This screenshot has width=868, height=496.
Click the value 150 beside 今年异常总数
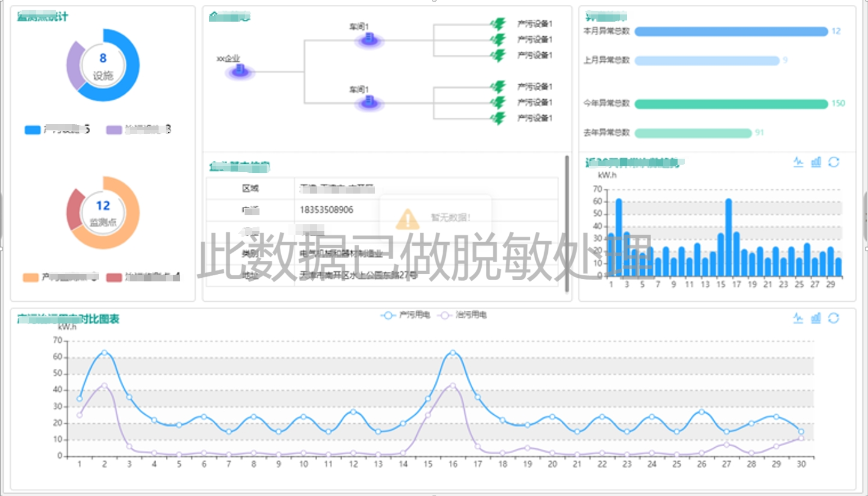pyautogui.click(x=838, y=103)
